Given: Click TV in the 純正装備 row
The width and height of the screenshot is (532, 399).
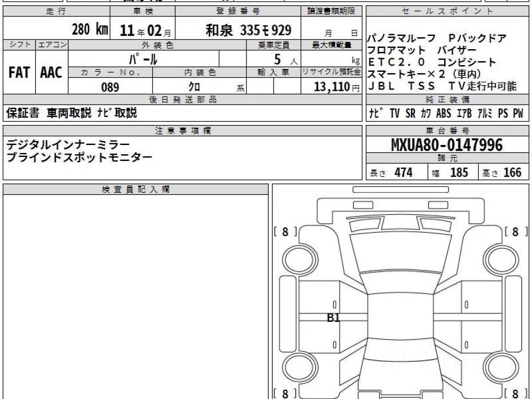Looking at the screenshot, I should pyautogui.click(x=395, y=113).
